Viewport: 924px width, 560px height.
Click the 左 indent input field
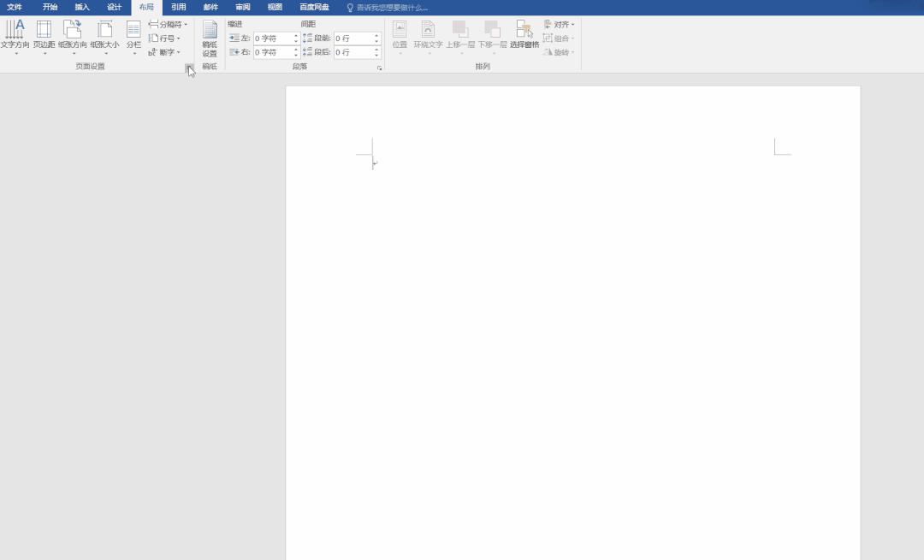[272, 38]
